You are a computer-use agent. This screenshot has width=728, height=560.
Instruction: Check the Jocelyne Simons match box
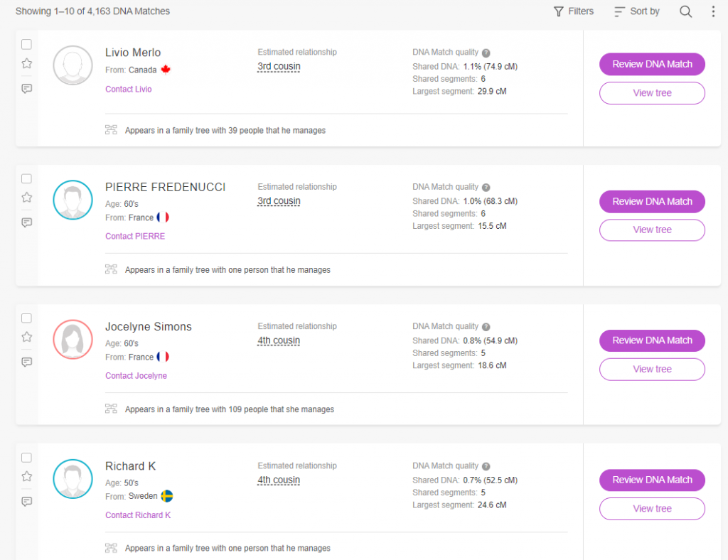click(x=27, y=318)
